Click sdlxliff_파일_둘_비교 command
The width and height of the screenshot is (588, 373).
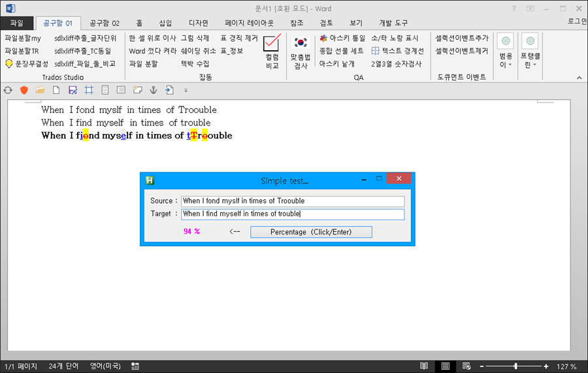click(85, 64)
